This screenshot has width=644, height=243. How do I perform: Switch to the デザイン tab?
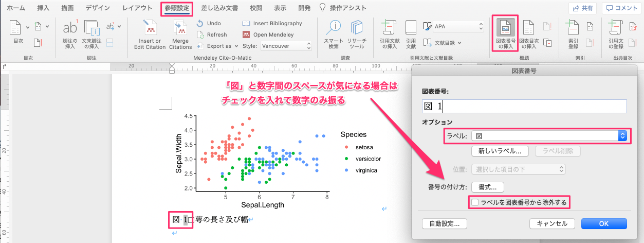click(x=97, y=8)
